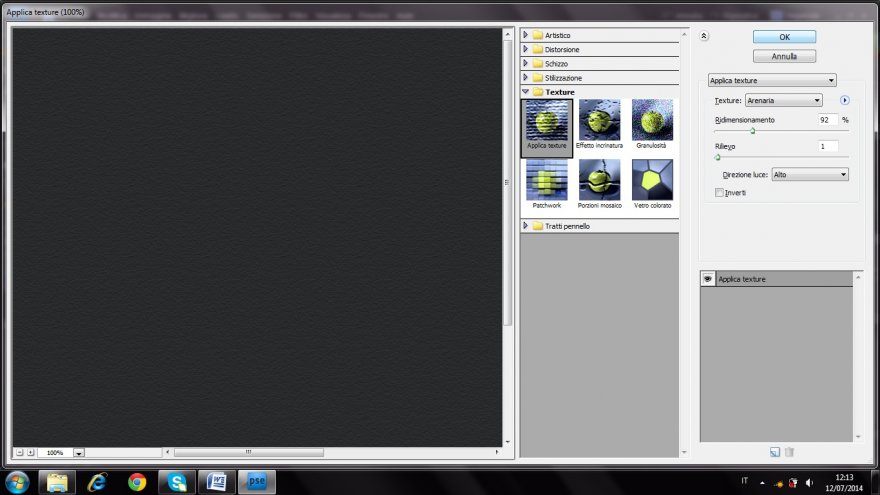Click the new effect layer icon
The image size is (880, 495).
775,452
